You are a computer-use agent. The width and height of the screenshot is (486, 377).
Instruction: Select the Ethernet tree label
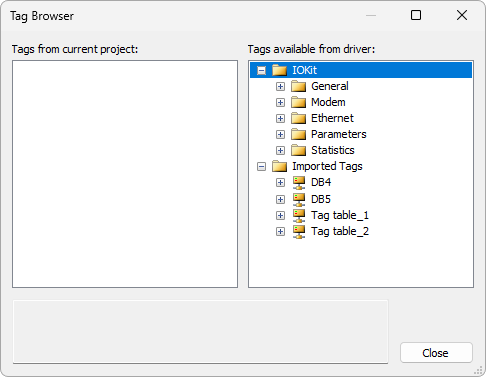point(332,118)
